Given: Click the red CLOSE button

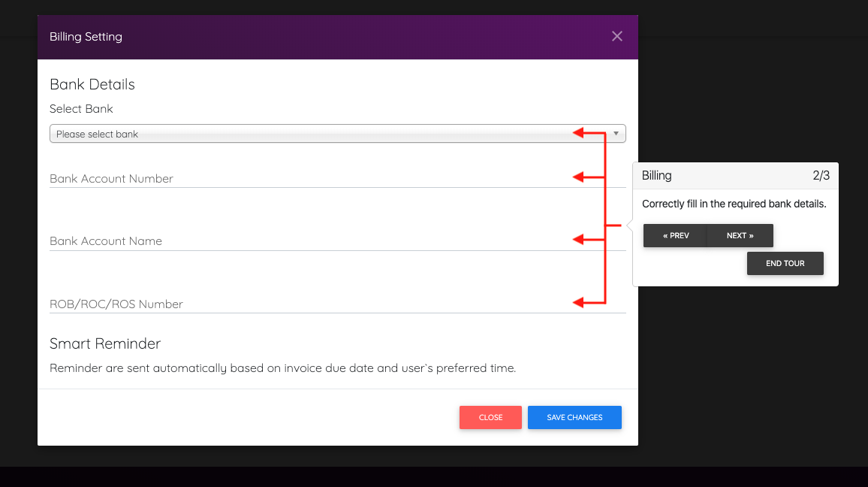Looking at the screenshot, I should tap(490, 417).
